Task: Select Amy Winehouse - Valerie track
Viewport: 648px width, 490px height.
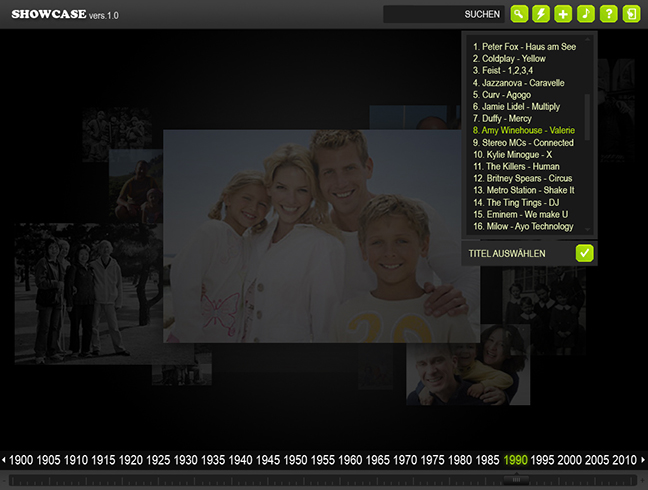Action: 522,131
